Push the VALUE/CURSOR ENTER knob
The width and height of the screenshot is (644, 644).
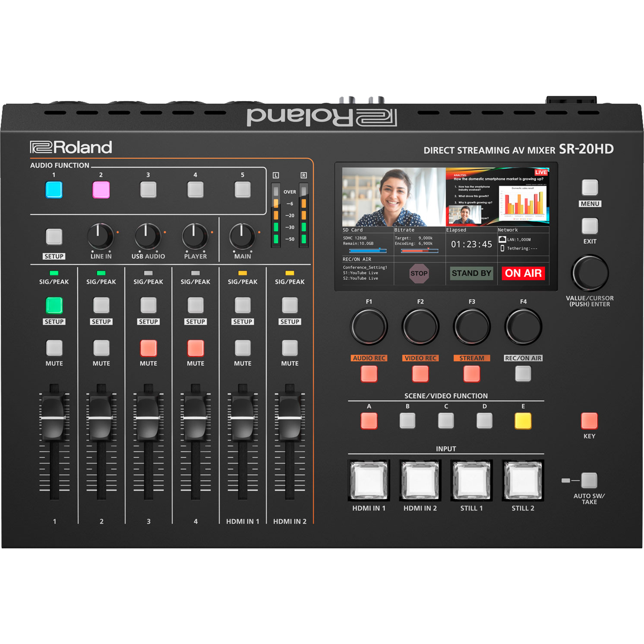click(590, 273)
